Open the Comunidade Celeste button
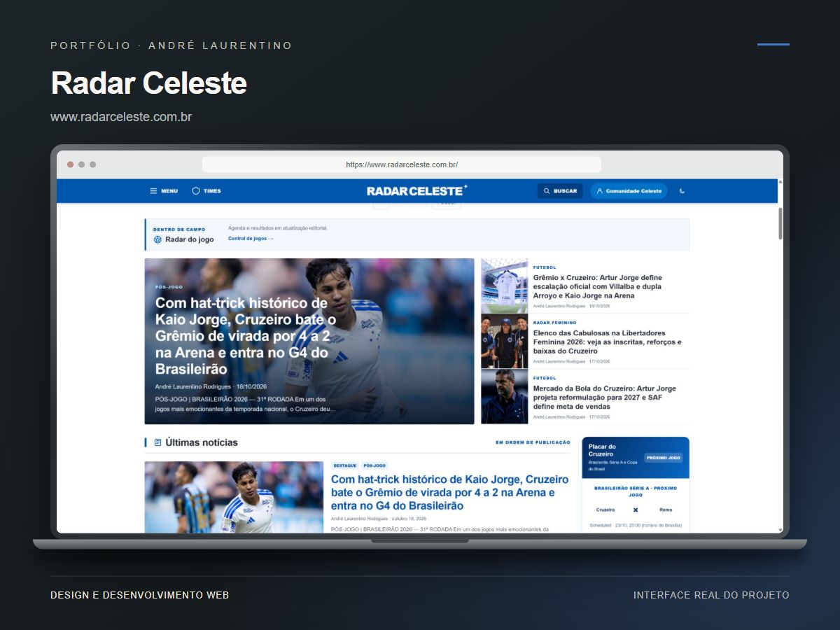This screenshot has width=840, height=630. click(x=629, y=191)
